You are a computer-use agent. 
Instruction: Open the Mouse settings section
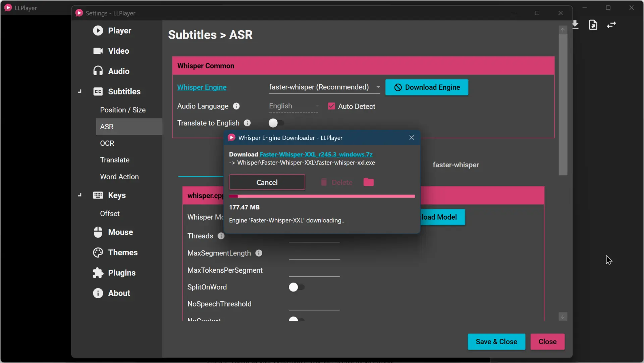pos(120,232)
